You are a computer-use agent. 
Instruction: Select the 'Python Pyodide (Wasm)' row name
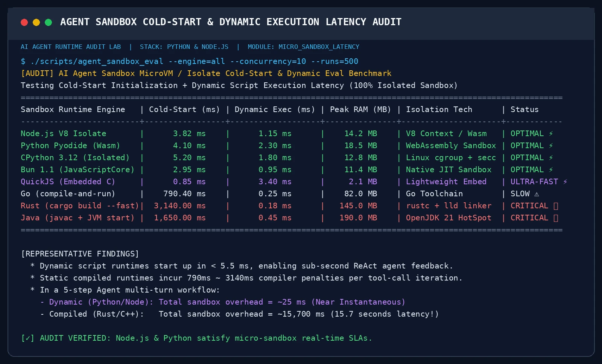point(70,146)
